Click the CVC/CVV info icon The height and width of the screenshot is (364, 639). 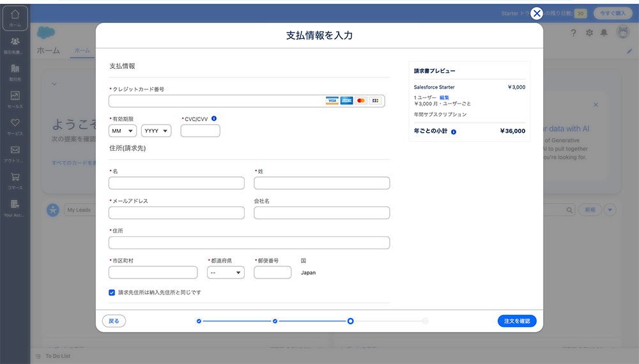(214, 119)
